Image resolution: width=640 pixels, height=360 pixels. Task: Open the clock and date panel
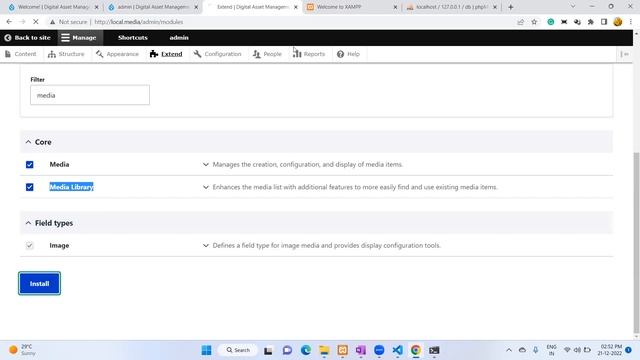(611, 350)
